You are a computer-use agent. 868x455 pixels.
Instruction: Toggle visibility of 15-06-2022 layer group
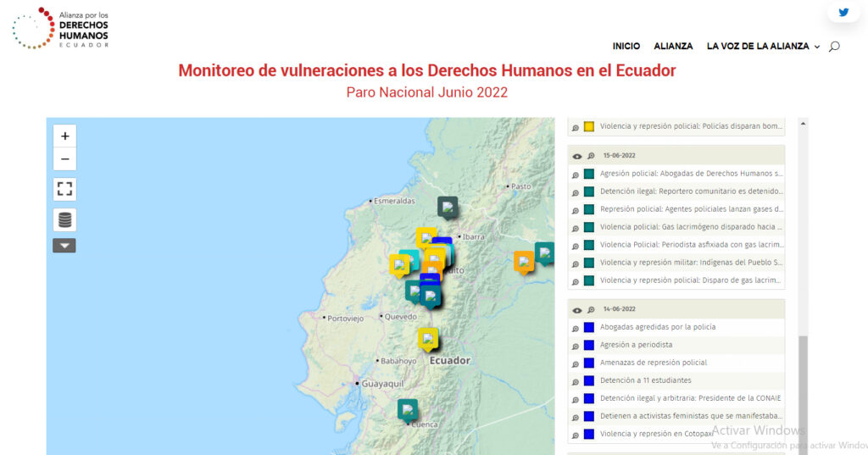pyautogui.click(x=577, y=156)
